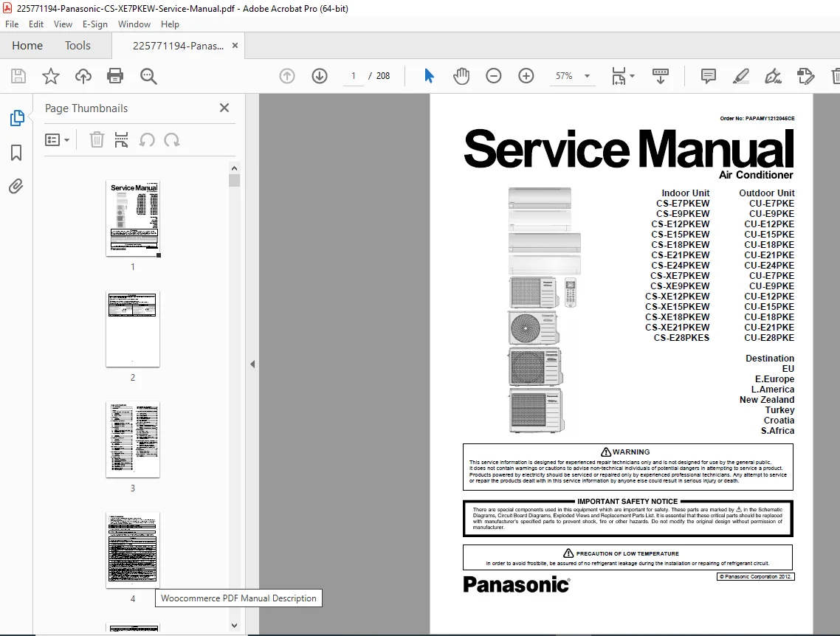Zoom out with the minus circle icon
Screen dimensions: 840x636
pos(493,76)
